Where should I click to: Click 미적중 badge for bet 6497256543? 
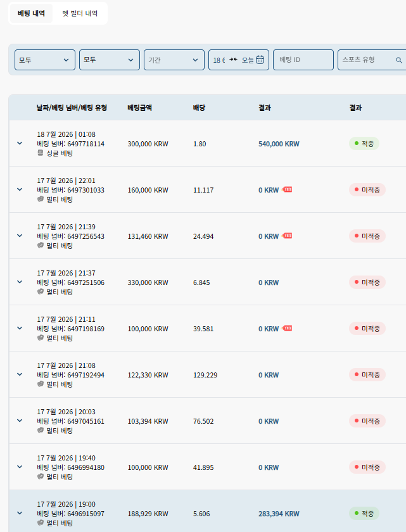tap(367, 236)
